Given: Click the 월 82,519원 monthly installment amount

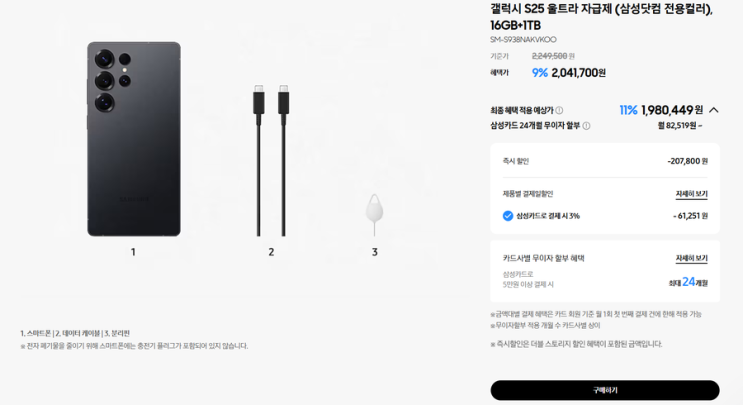Looking at the screenshot, I should pyautogui.click(x=680, y=126).
